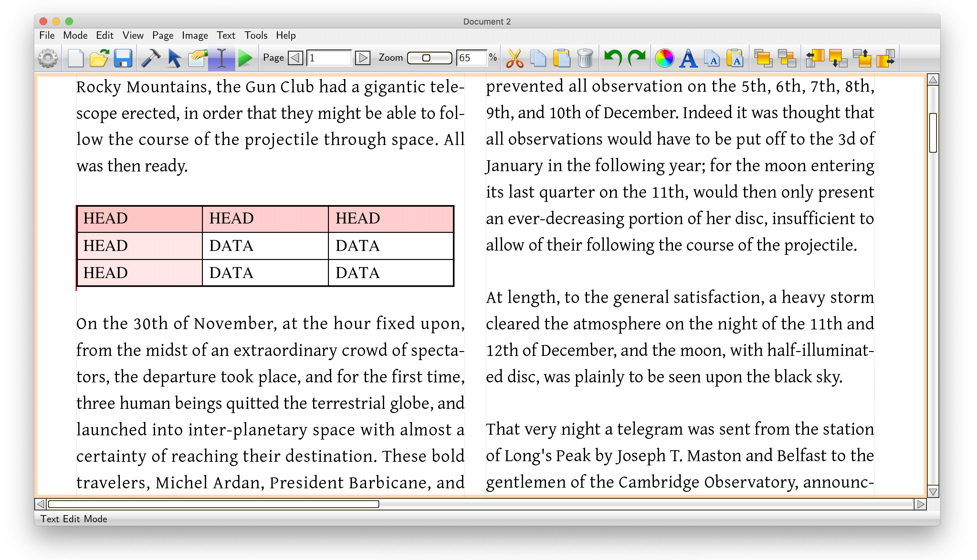Click the 'Document 2' window title

pyautogui.click(x=487, y=22)
